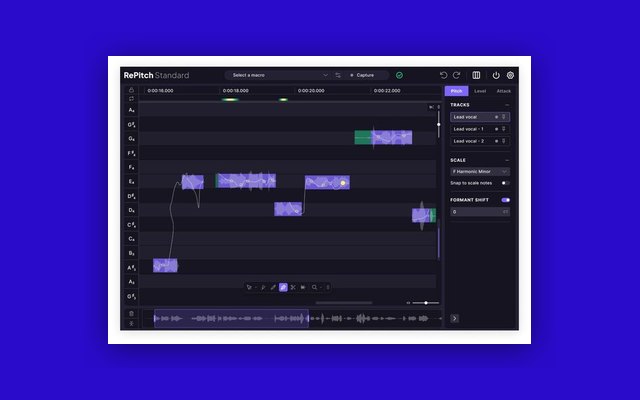Click the highlighted purple pitch tool
Screen dimensions: 640x400
[x=283, y=287]
